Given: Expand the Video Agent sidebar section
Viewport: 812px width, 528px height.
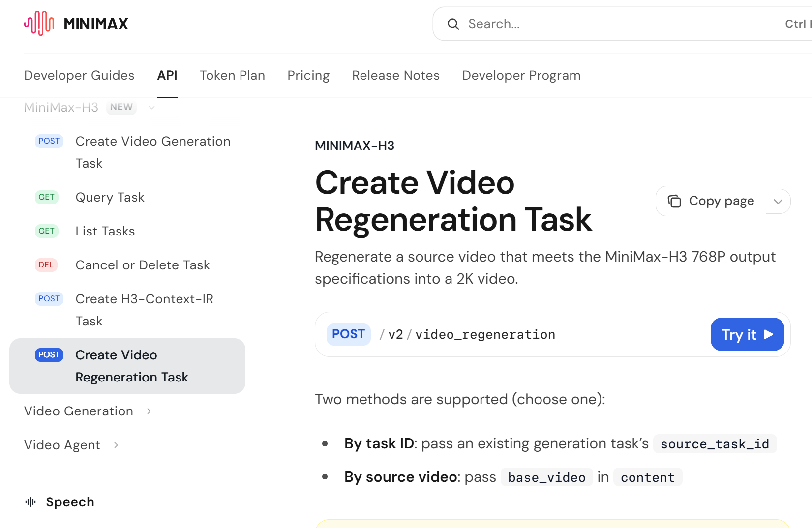Looking at the screenshot, I should [116, 445].
